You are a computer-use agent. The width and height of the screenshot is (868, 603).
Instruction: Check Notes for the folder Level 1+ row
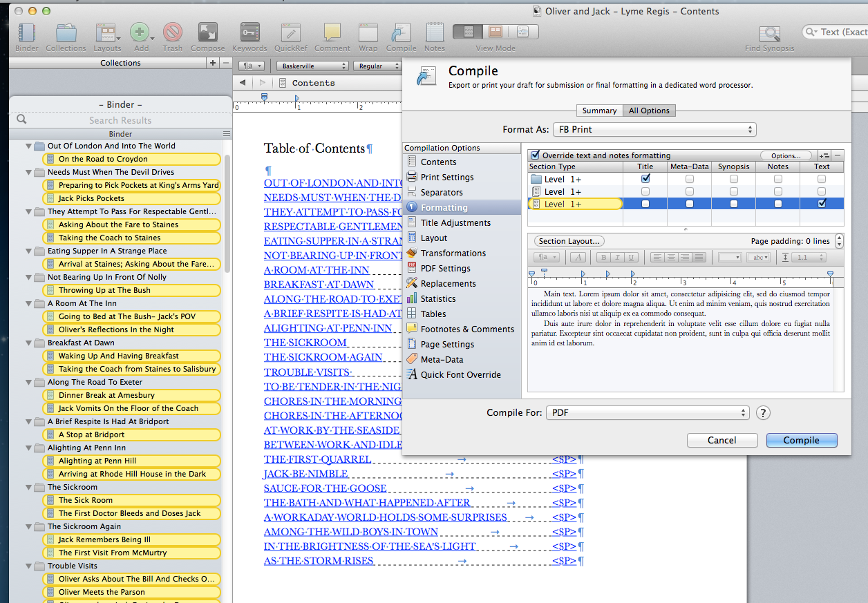tap(778, 180)
